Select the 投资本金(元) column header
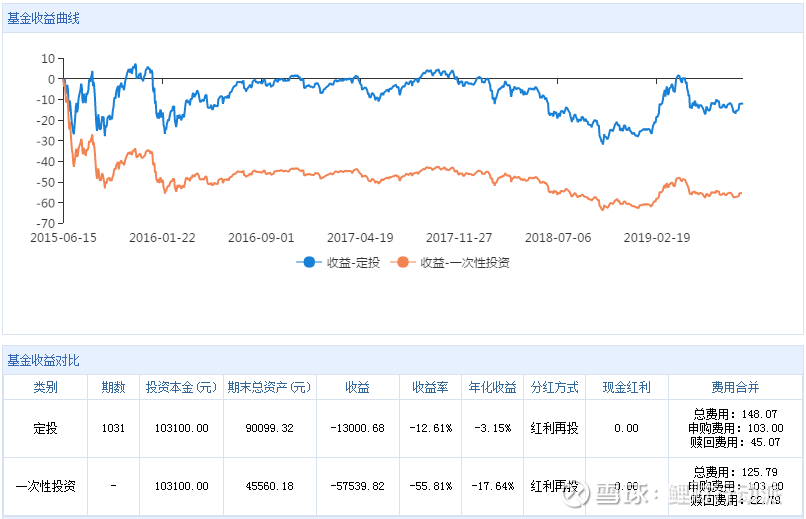The height and width of the screenshot is (519, 806). [181, 387]
